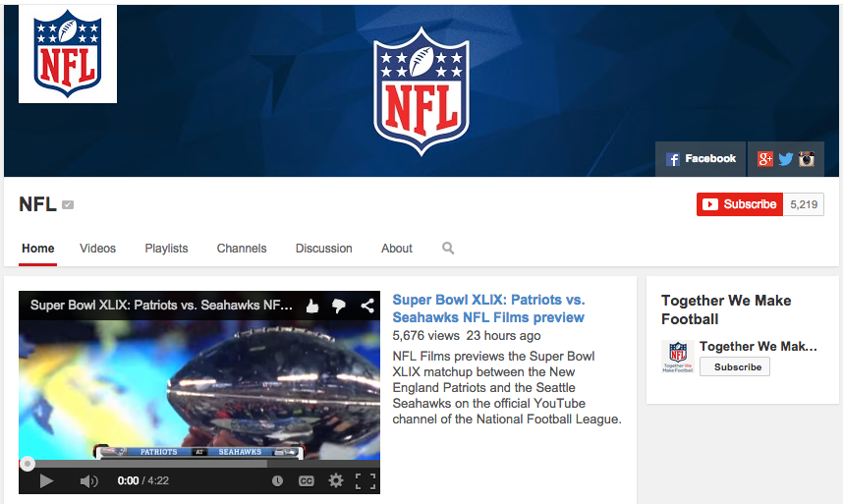
Task: Click the Watch Later clock icon
Action: coord(277,480)
